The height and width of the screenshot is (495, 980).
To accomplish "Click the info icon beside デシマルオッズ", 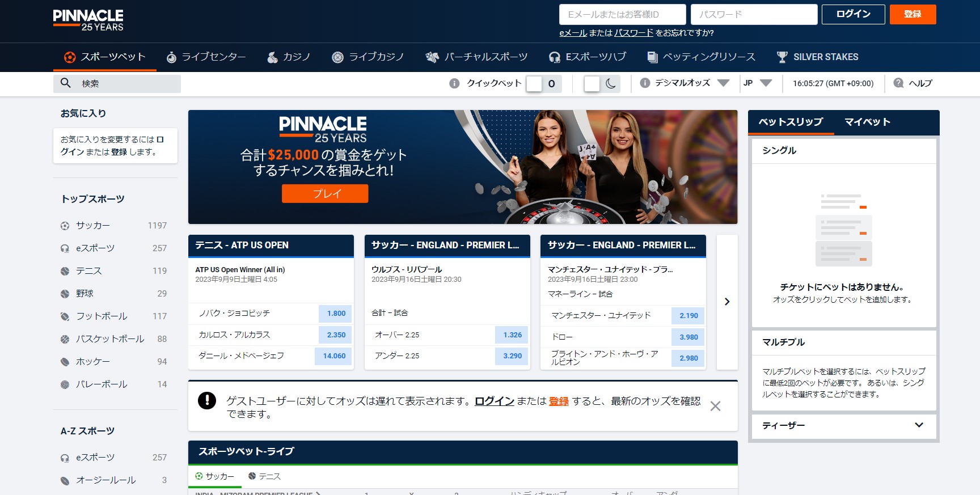I will (x=645, y=83).
